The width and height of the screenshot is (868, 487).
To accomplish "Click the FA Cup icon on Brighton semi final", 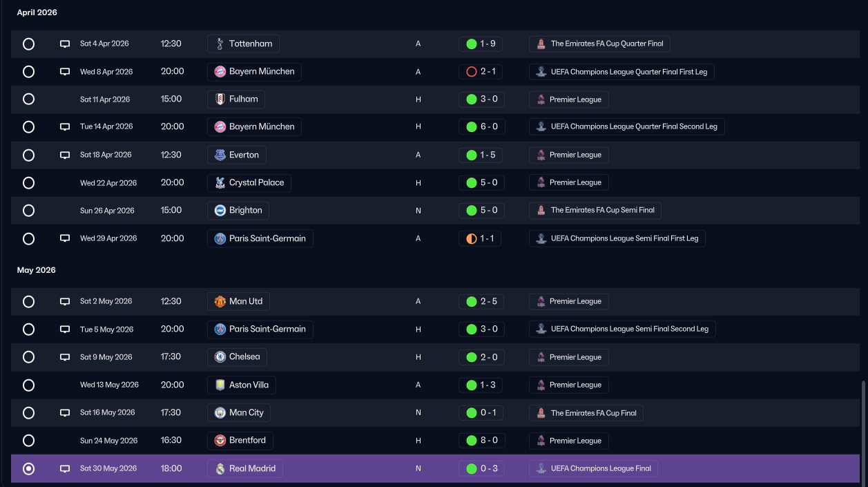I will coord(541,210).
